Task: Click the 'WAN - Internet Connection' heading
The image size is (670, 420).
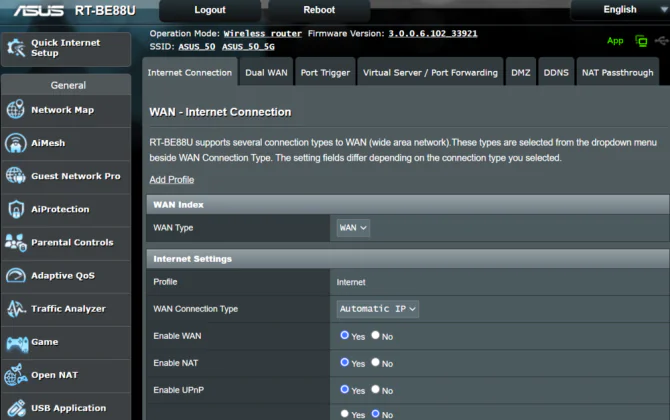Action: (220, 112)
